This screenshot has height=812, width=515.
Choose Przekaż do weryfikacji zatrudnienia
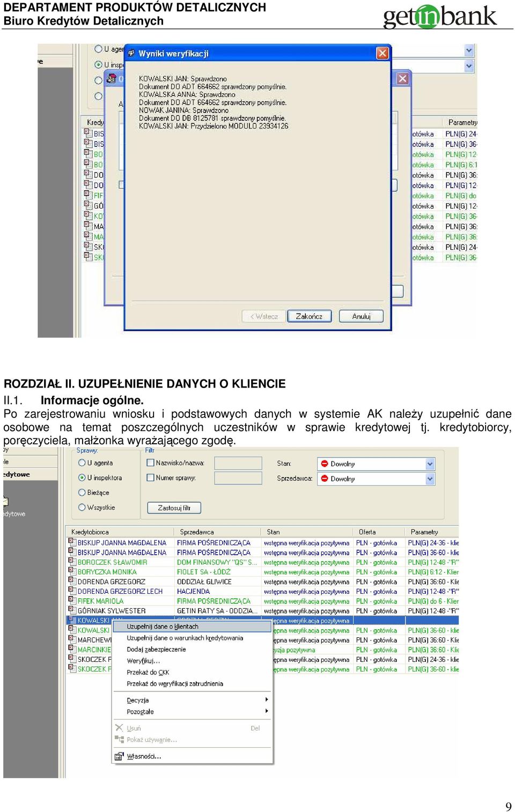click(x=192, y=683)
